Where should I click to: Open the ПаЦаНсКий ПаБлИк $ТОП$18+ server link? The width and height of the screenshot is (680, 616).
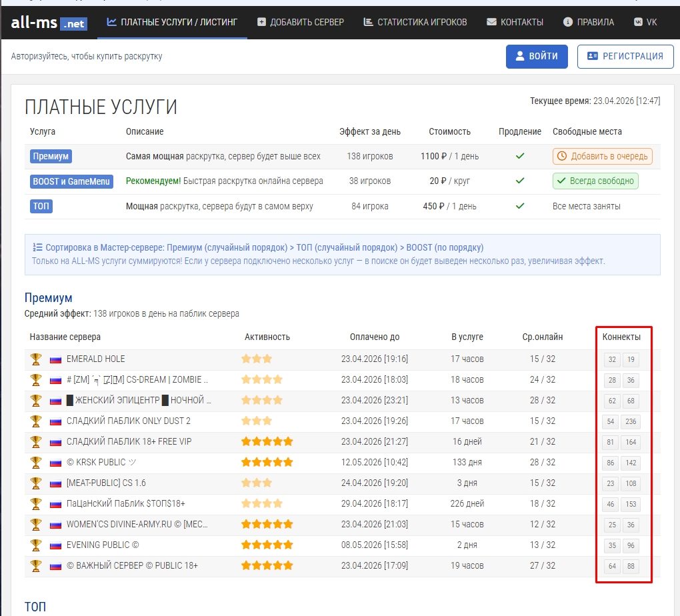tap(126, 504)
